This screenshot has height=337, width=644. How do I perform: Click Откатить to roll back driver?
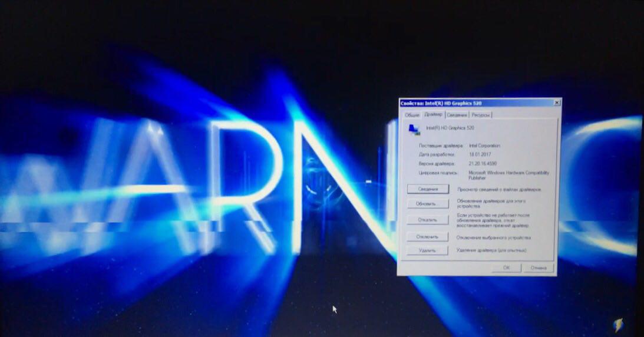(x=428, y=220)
